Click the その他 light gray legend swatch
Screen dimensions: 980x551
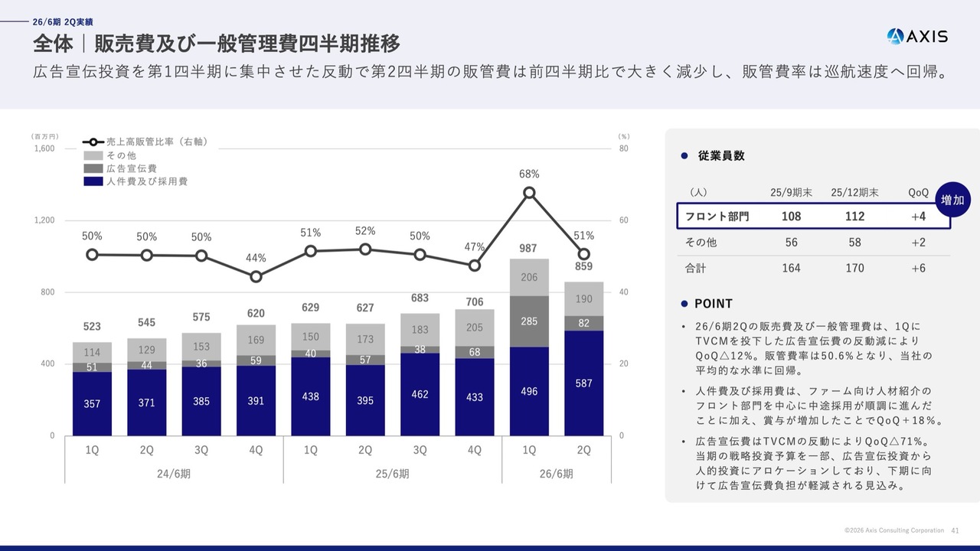tap(93, 155)
